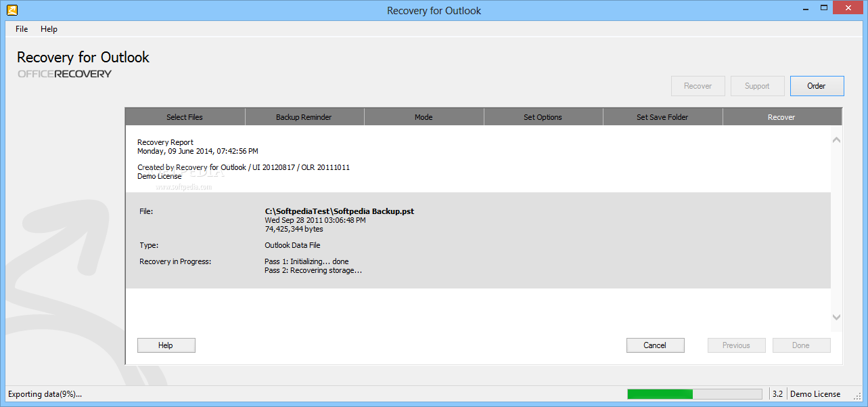Click the Order button
Screen dimensions: 868x407
(x=817, y=86)
